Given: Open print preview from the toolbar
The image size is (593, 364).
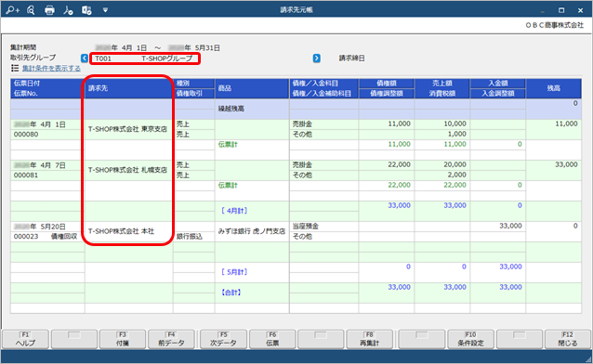Looking at the screenshot, I should click(31, 10).
